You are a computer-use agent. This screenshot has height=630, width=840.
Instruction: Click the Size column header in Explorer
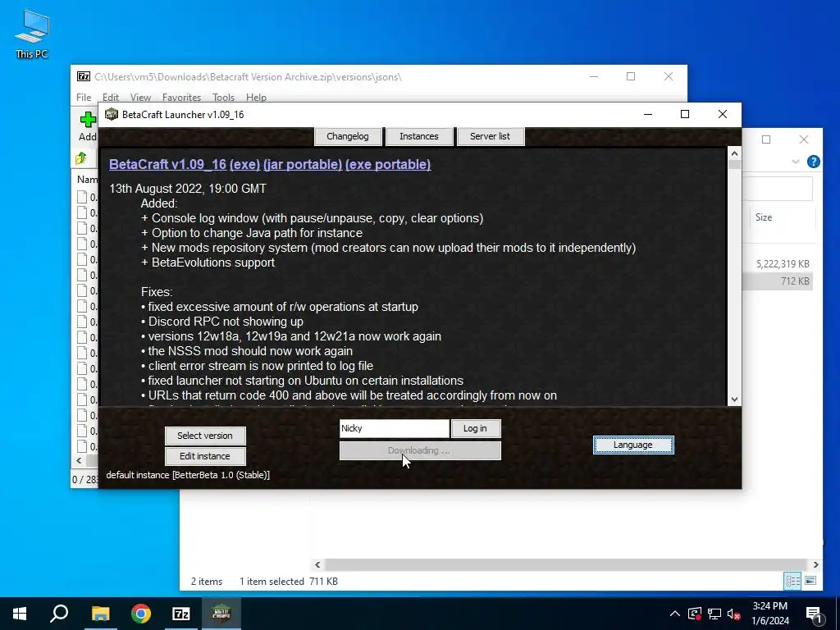[781, 217]
